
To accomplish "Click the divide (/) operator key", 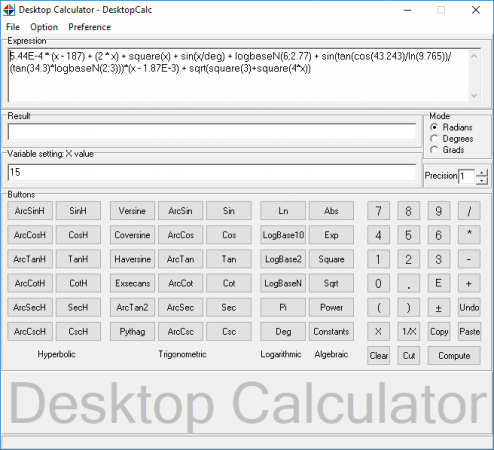I will [x=469, y=211].
